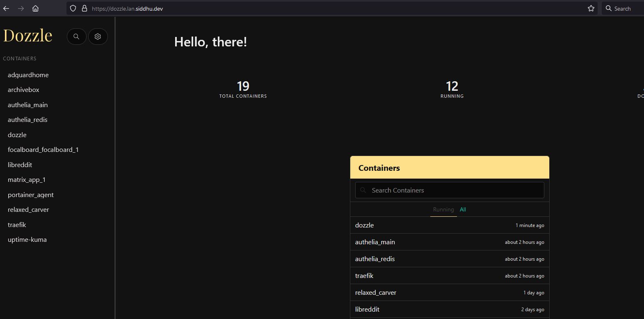Switch to the Running tab

pos(443,209)
